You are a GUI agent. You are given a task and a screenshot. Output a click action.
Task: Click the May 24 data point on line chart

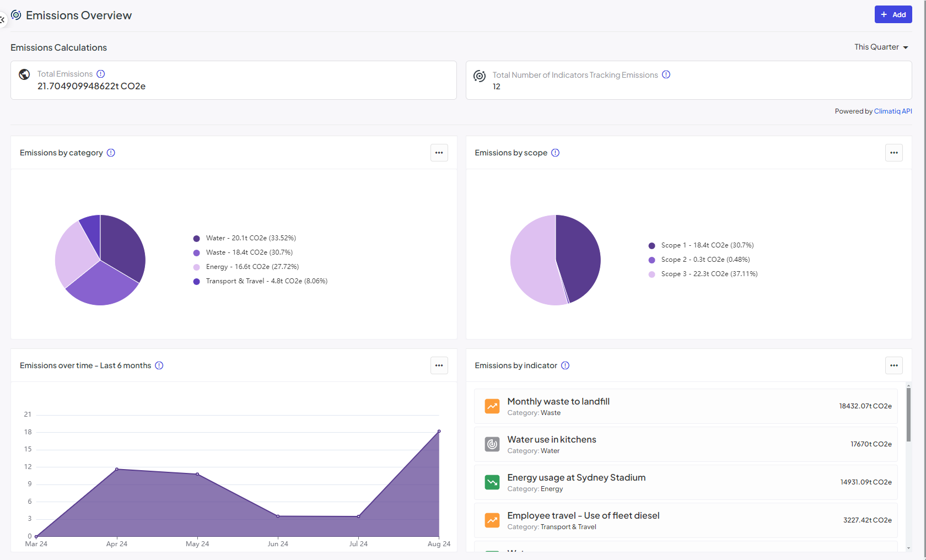[197, 474]
